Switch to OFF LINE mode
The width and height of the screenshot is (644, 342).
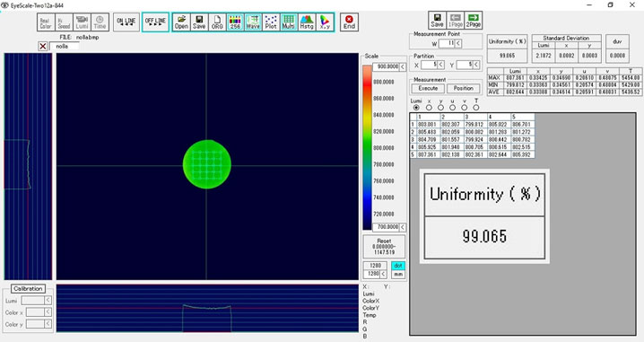click(155, 22)
